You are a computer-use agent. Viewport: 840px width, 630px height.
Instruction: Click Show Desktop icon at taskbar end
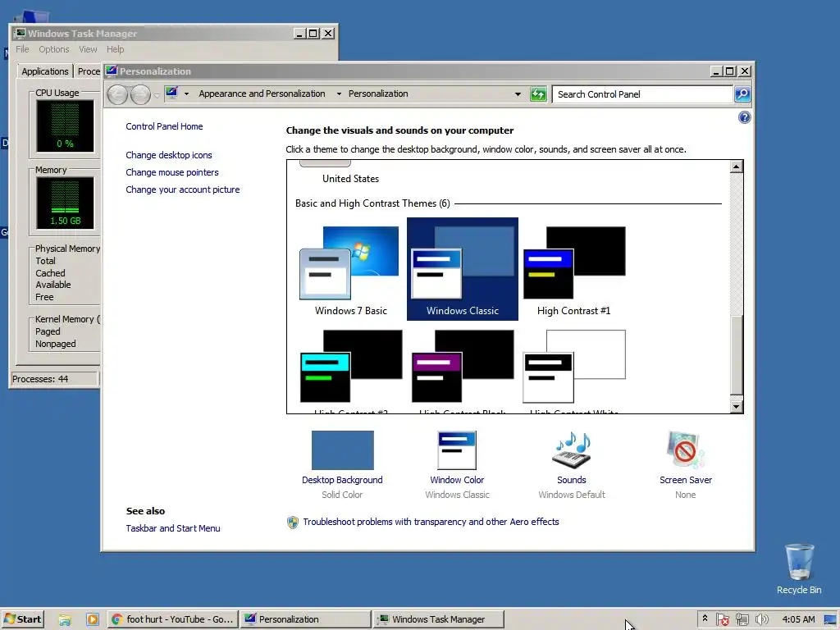pyautogui.click(x=830, y=619)
